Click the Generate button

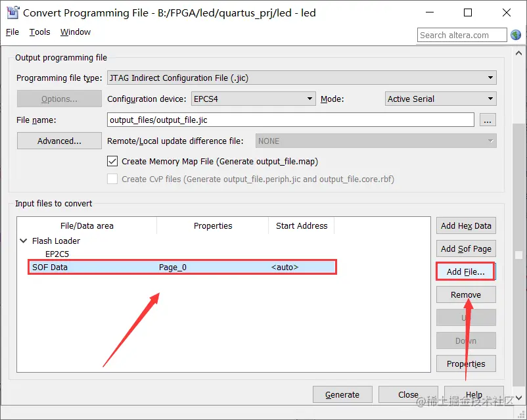pyautogui.click(x=342, y=394)
